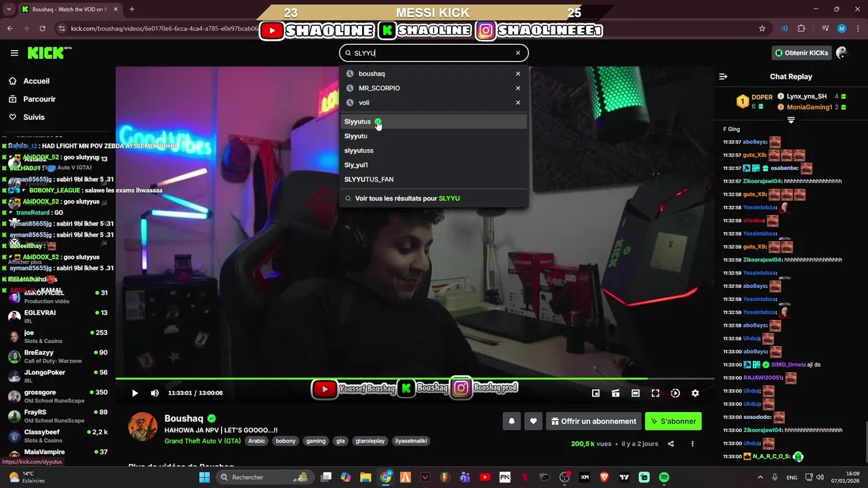
Task: Open Windows Start menu
Action: click(x=204, y=477)
